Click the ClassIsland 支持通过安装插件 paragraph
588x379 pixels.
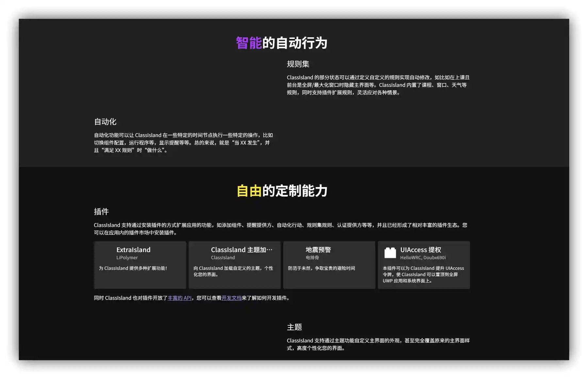coord(281,229)
